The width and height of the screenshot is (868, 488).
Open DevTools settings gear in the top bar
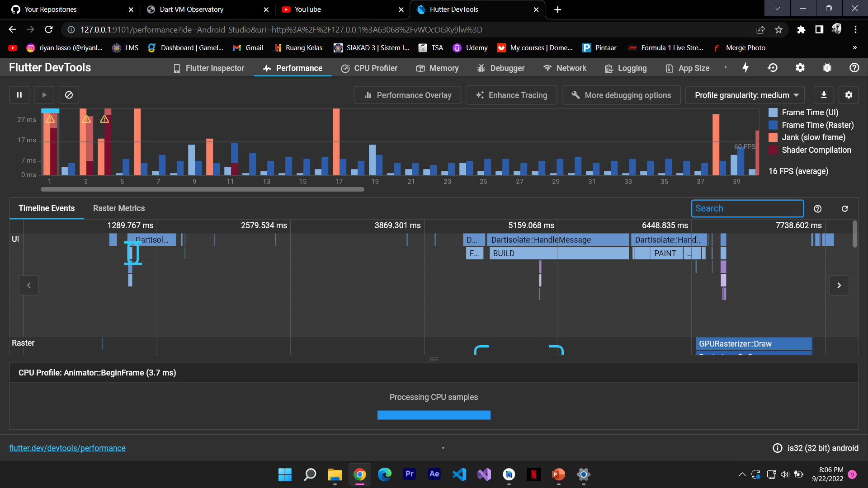tap(800, 68)
